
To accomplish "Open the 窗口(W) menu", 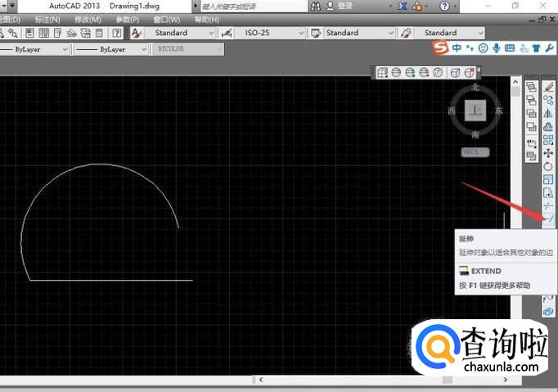I will point(166,19).
